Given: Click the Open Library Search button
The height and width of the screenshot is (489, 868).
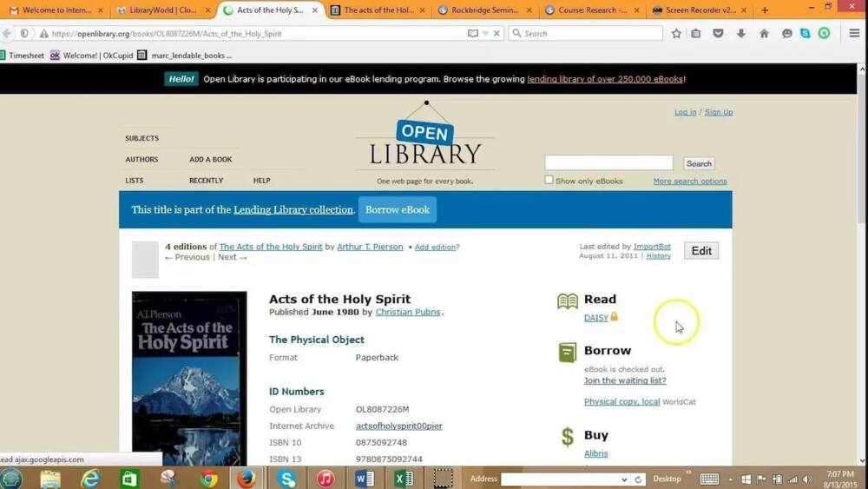Looking at the screenshot, I should [x=699, y=163].
